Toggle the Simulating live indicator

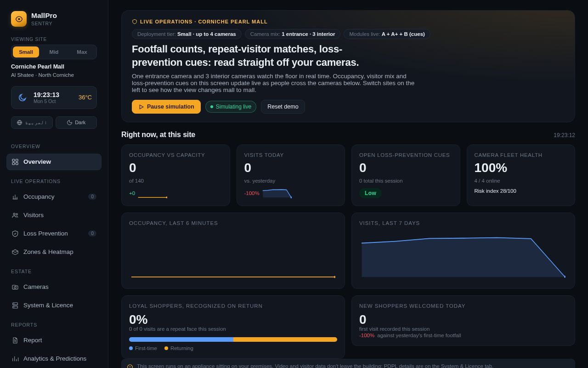coord(231,107)
